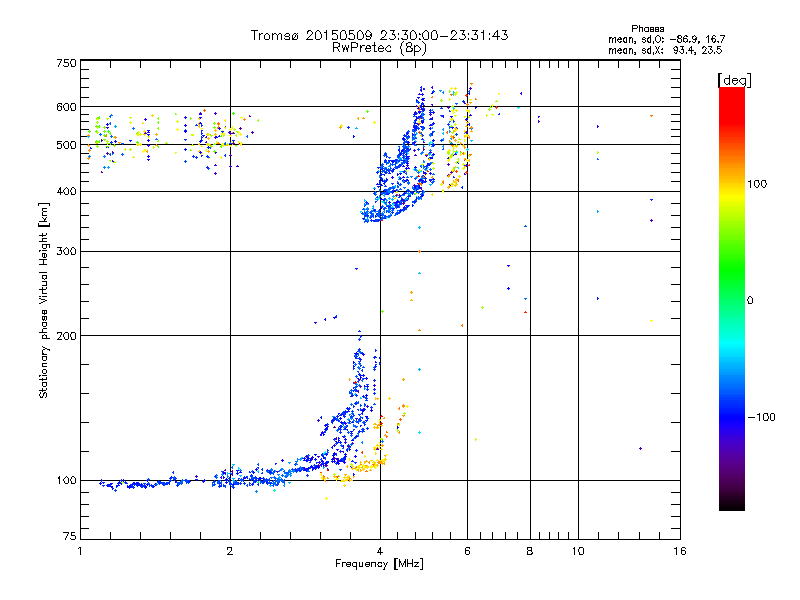Click the y-axis label '750'
Image resolution: width=800 pixels, height=600 pixels.
pyautogui.click(x=66, y=63)
